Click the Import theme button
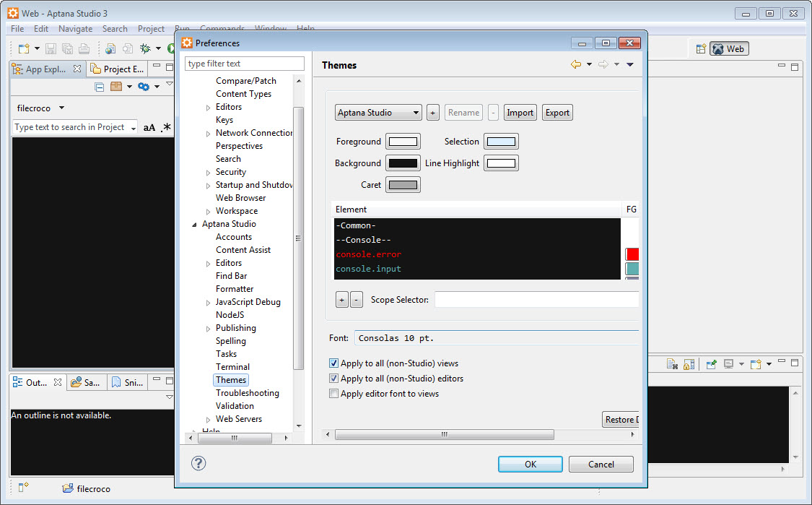 [x=520, y=113]
